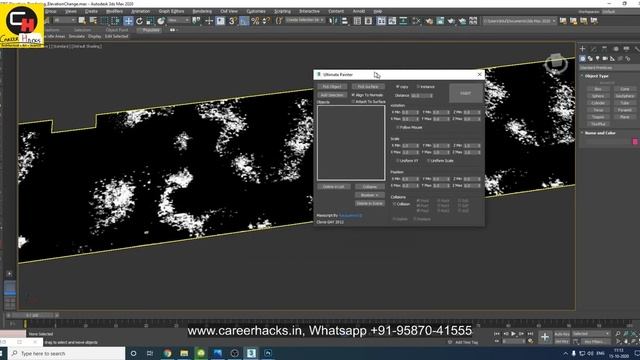This screenshot has width=640, height=360.
Task: Click the empty Objects list box
Action: pos(351,143)
